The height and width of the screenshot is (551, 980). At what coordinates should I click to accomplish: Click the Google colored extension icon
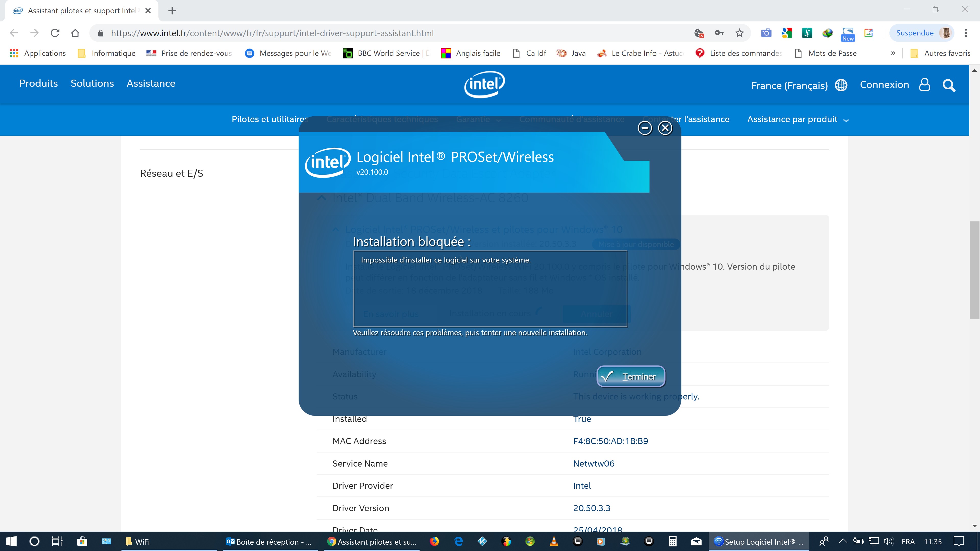click(x=786, y=33)
